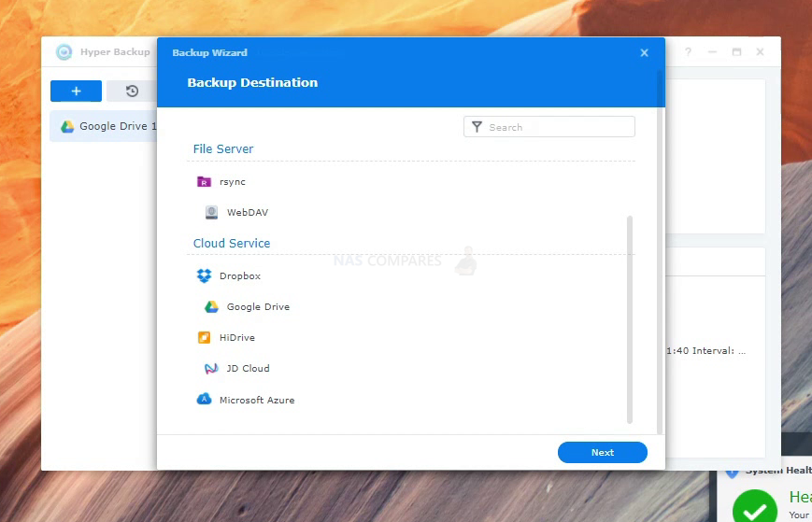812x522 pixels.
Task: Click the Next button
Action: tap(603, 452)
